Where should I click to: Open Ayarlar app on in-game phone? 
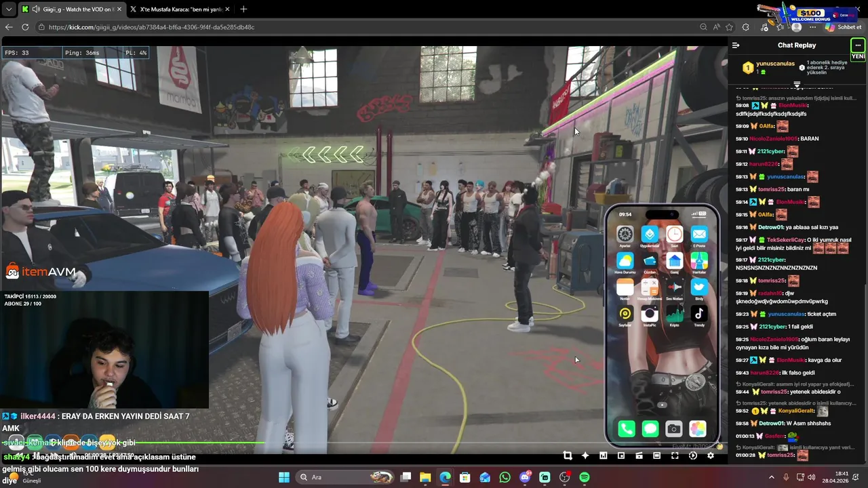[x=625, y=235]
